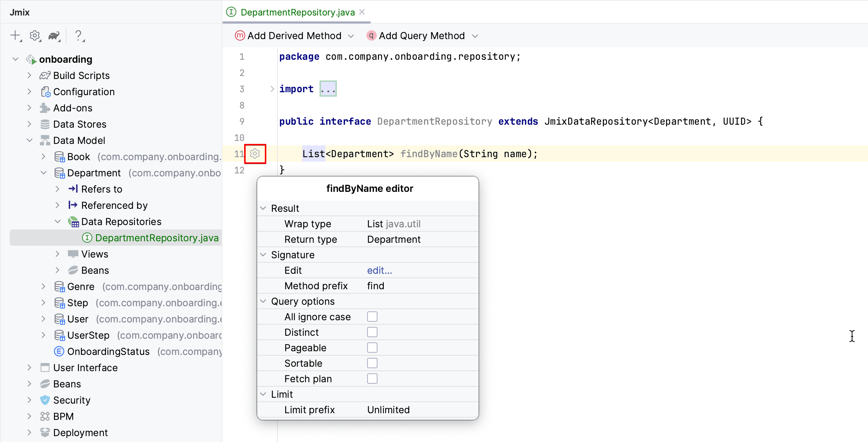Screen dimensions: 868x442
Task: Click the gutter gear icon on line 11
Action: (x=255, y=153)
